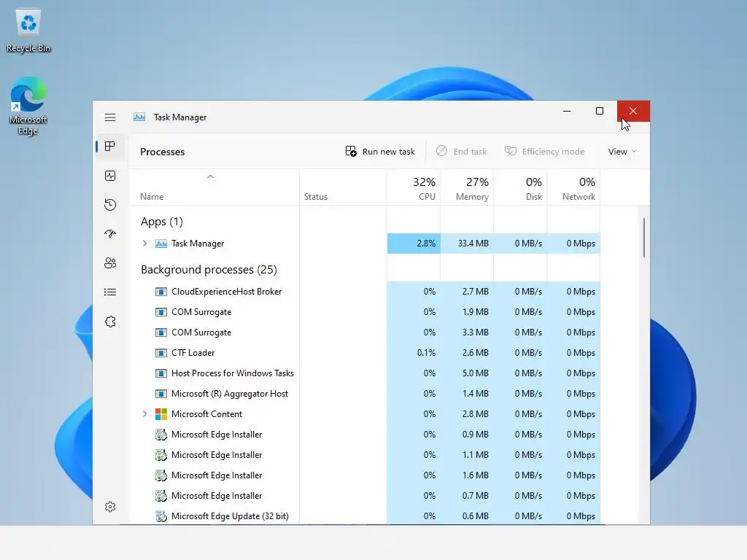
Task: Select the Microsoft Content process name
Action: (x=206, y=414)
